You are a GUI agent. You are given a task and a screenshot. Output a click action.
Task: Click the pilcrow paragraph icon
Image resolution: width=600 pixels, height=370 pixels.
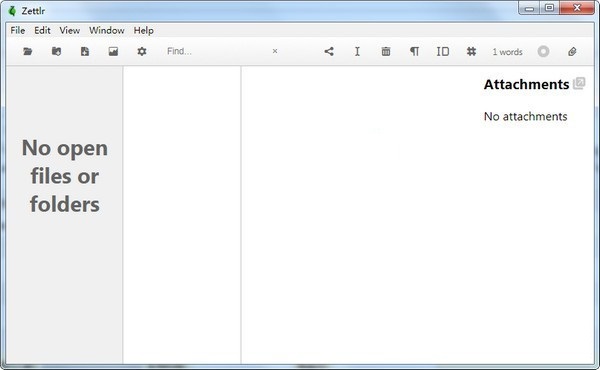(x=414, y=51)
